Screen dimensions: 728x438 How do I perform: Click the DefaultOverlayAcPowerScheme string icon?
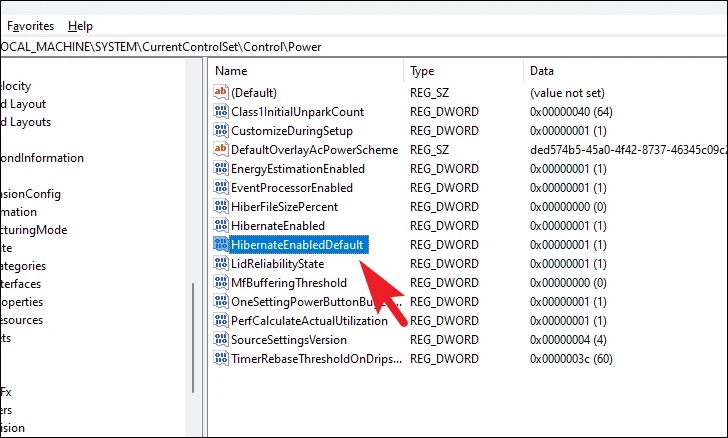click(221, 149)
